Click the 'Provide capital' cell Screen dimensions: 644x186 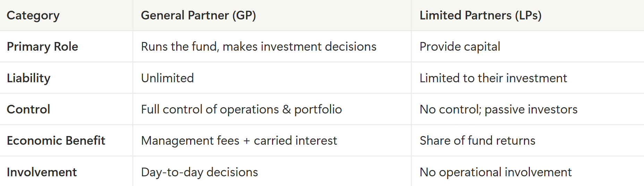click(460, 47)
